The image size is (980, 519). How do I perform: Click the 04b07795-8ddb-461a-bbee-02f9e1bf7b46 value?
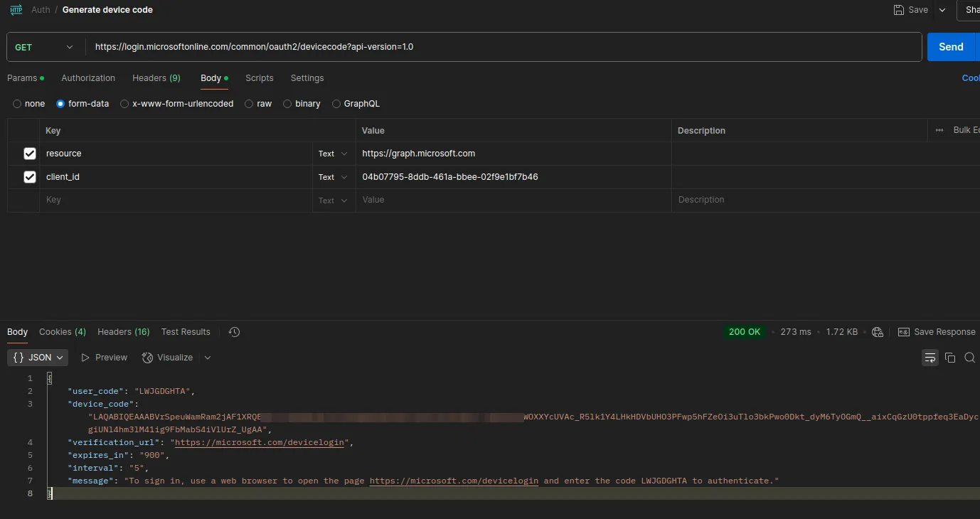(x=450, y=177)
